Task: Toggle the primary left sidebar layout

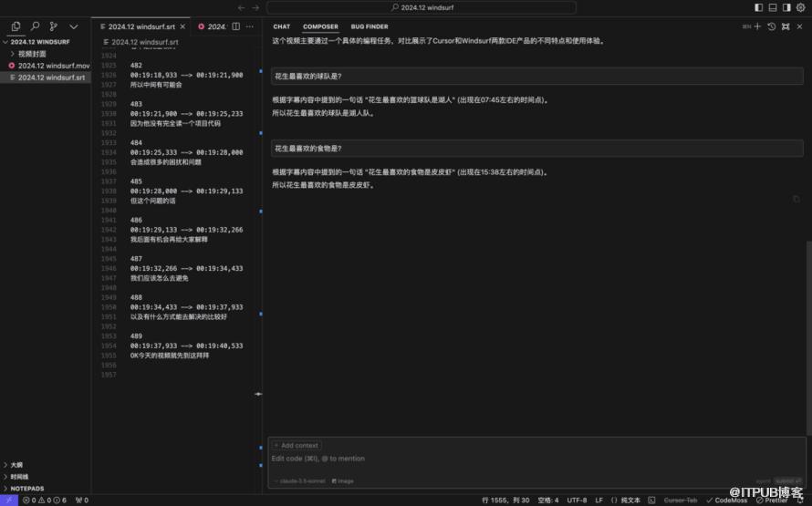Action: click(759, 7)
